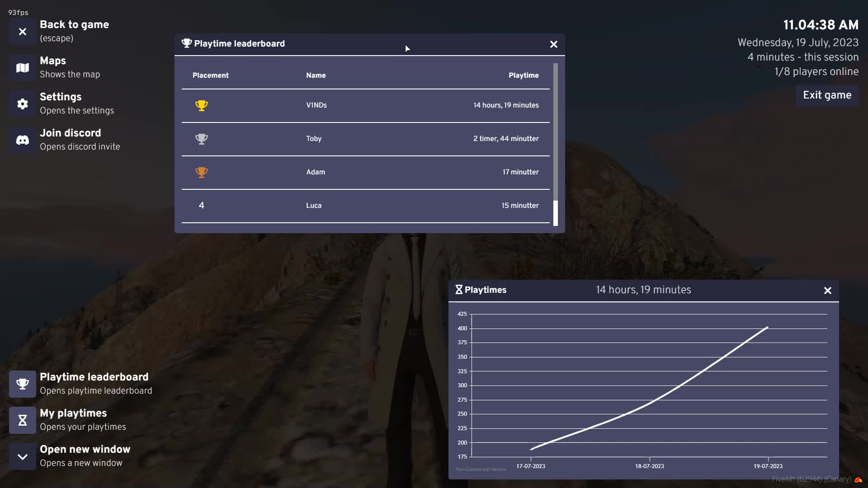Open Settings gear icon

coord(22,104)
